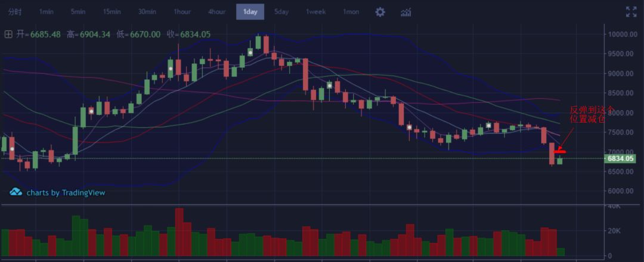Switch to the 15min interval
Image resolution: width=644 pixels, height=262 pixels.
click(x=112, y=12)
